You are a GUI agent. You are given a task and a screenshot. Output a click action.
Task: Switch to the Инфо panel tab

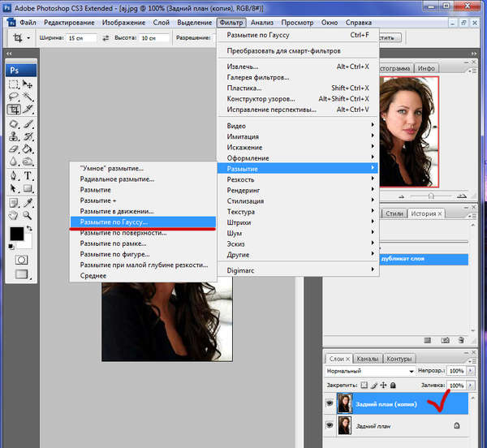tap(427, 69)
